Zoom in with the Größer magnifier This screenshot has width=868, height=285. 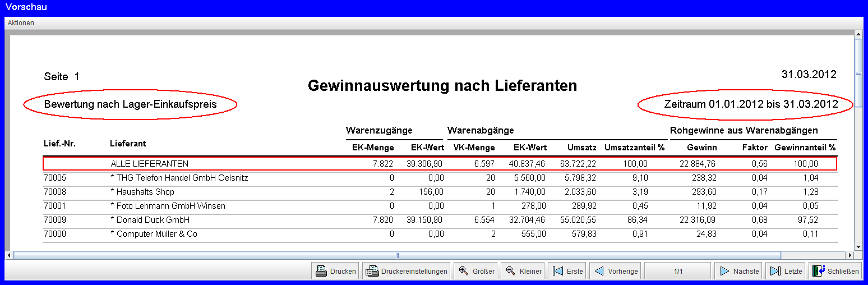pyautogui.click(x=475, y=271)
